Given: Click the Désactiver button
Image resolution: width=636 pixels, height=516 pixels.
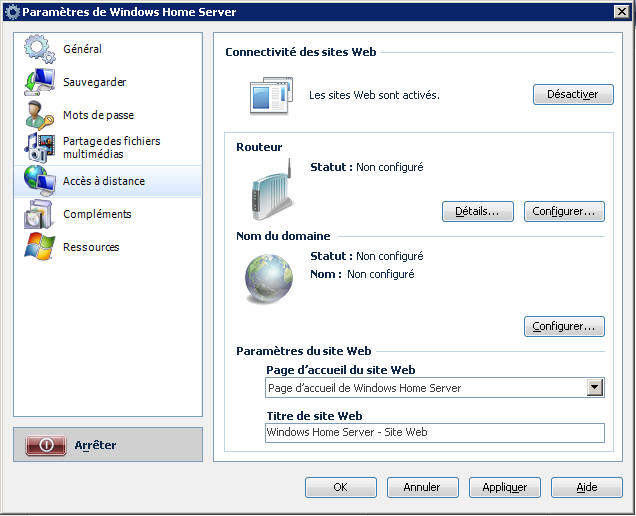Looking at the screenshot, I should pyautogui.click(x=573, y=94).
